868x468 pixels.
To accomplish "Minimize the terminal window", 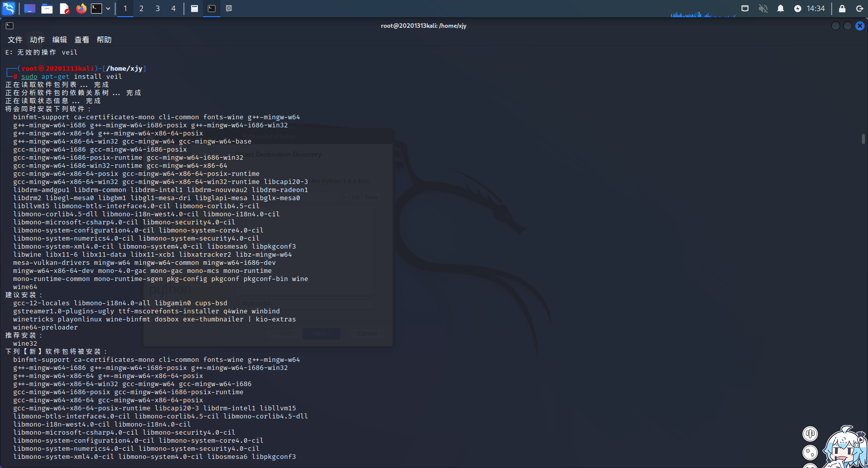I will click(x=836, y=26).
